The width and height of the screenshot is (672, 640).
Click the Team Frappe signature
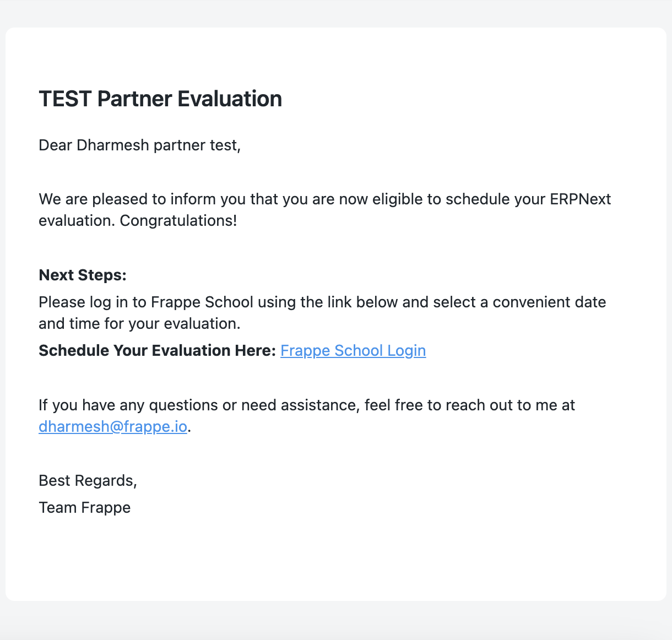coord(85,508)
